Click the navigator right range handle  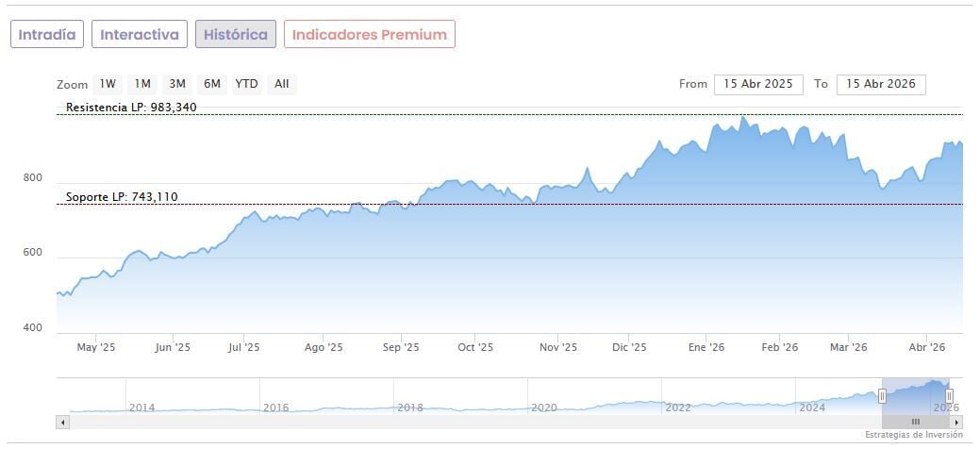click(x=949, y=395)
